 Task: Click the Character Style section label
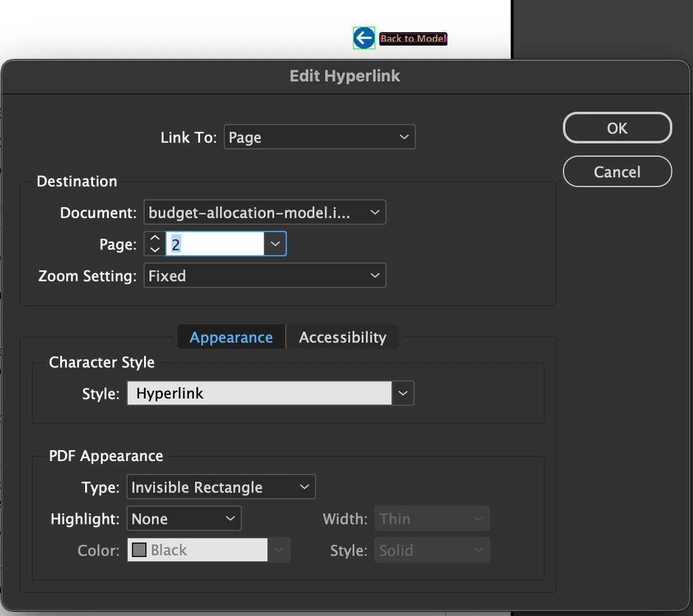point(102,362)
